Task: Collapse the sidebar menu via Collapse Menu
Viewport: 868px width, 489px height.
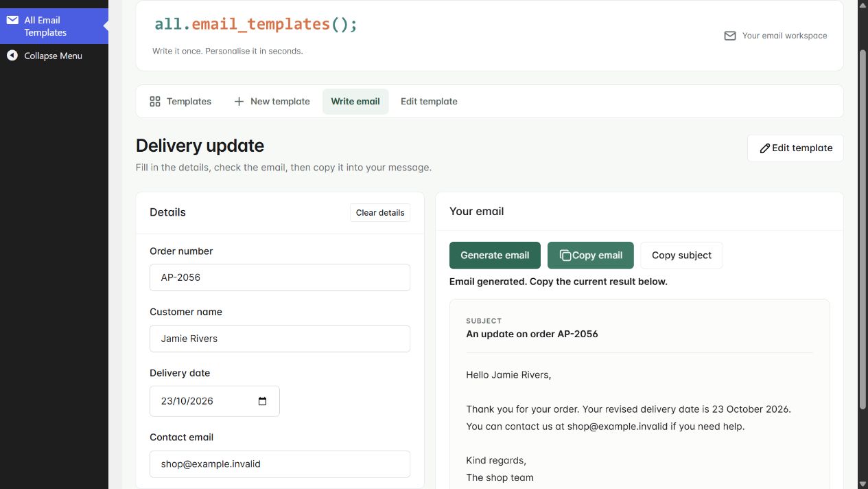Action: 54,56
